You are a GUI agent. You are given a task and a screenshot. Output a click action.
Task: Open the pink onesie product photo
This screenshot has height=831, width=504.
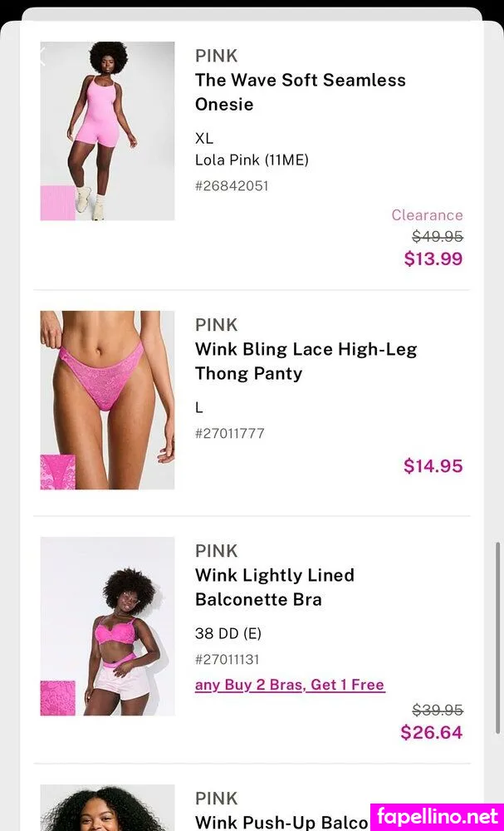107,131
